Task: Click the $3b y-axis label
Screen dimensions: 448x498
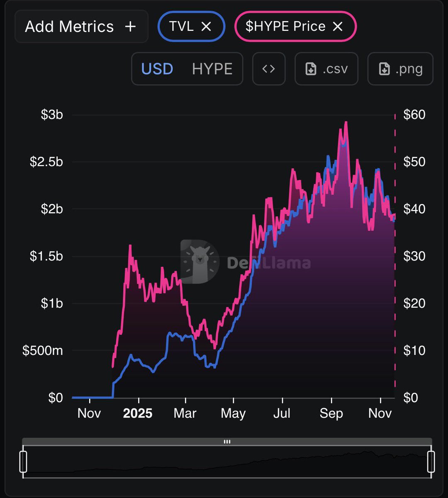Action: tap(52, 115)
